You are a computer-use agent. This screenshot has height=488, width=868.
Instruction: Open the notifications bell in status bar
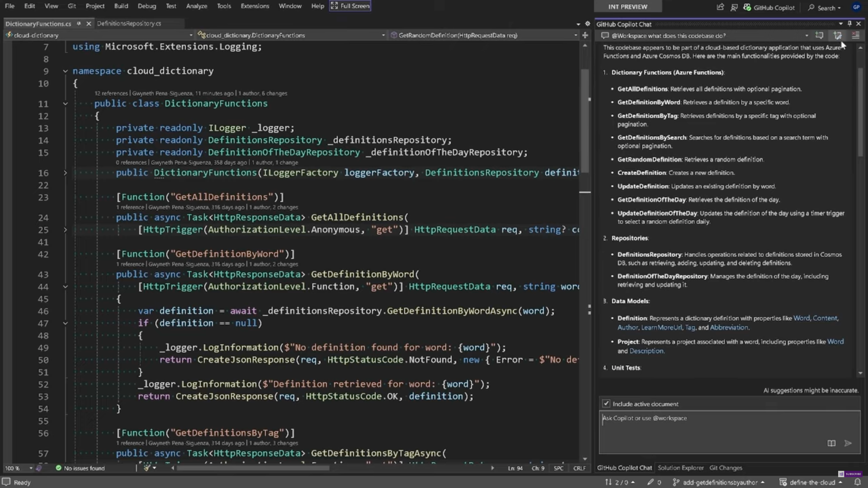[x=857, y=482]
